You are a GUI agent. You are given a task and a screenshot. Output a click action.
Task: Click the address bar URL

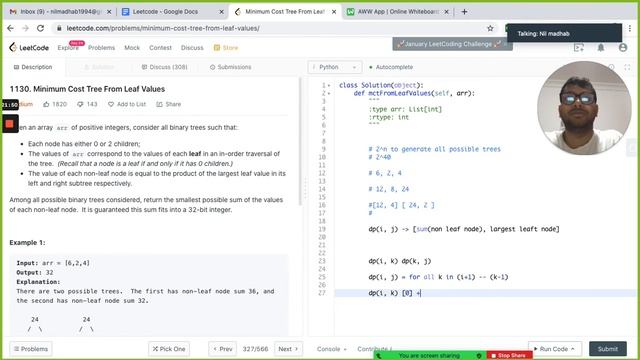click(163, 28)
